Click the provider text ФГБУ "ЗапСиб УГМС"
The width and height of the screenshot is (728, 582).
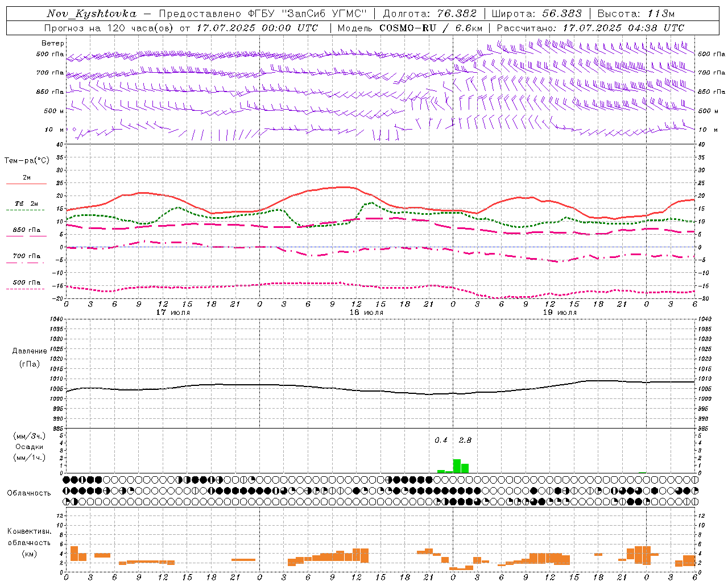tap(308, 14)
